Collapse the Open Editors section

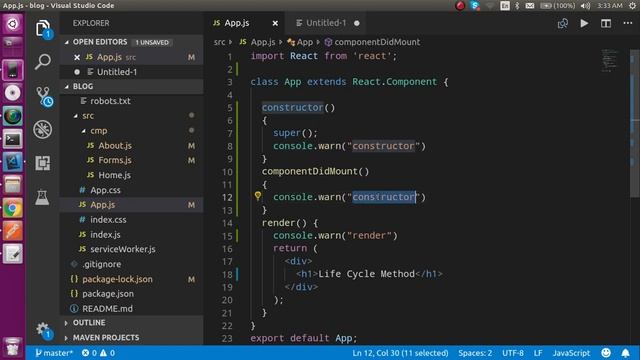tap(66, 42)
